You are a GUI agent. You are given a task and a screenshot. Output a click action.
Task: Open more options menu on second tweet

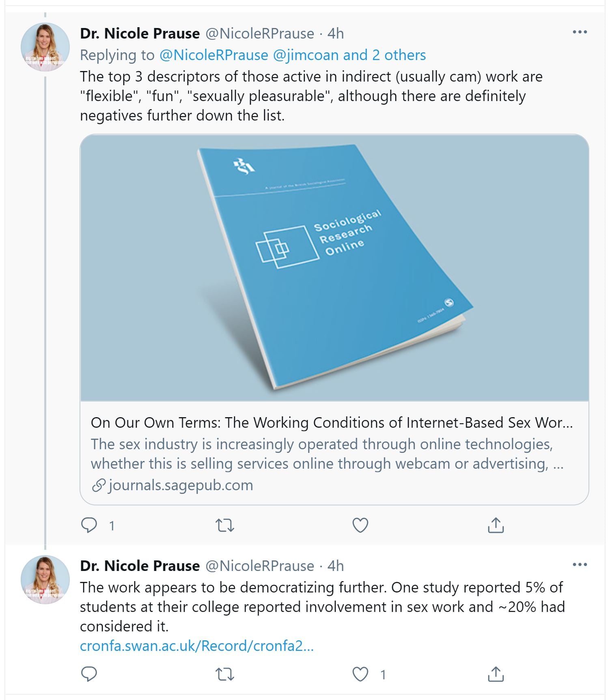pyautogui.click(x=580, y=564)
